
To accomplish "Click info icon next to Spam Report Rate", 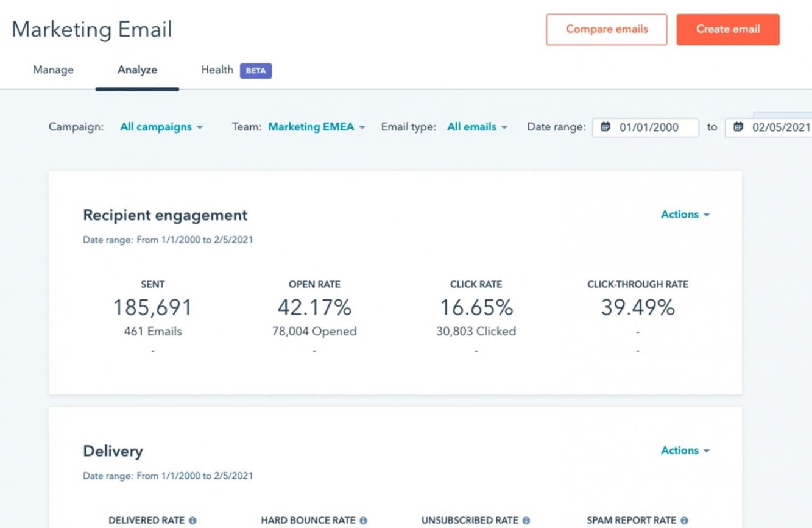I will click(684, 521).
